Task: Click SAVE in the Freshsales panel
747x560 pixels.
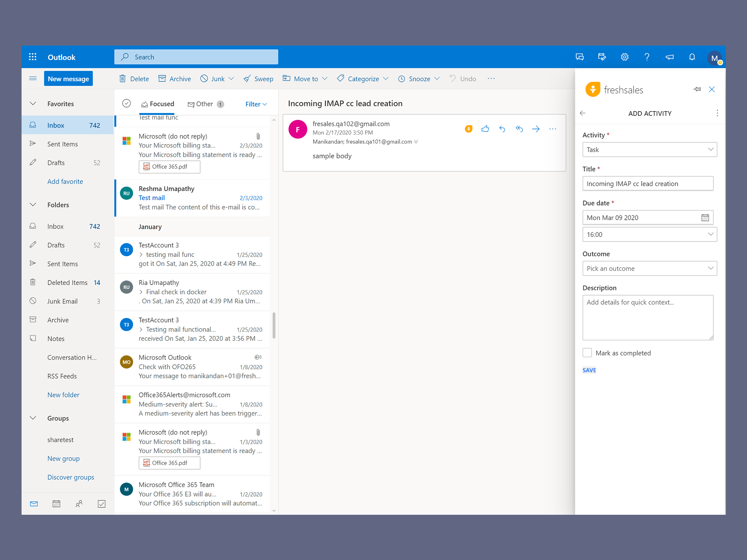Action: pyautogui.click(x=589, y=370)
